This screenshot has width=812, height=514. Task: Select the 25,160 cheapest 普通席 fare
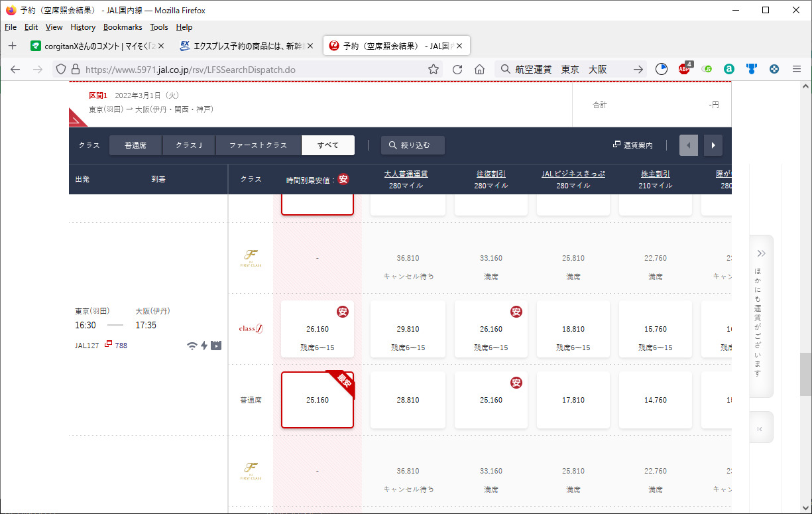click(318, 400)
